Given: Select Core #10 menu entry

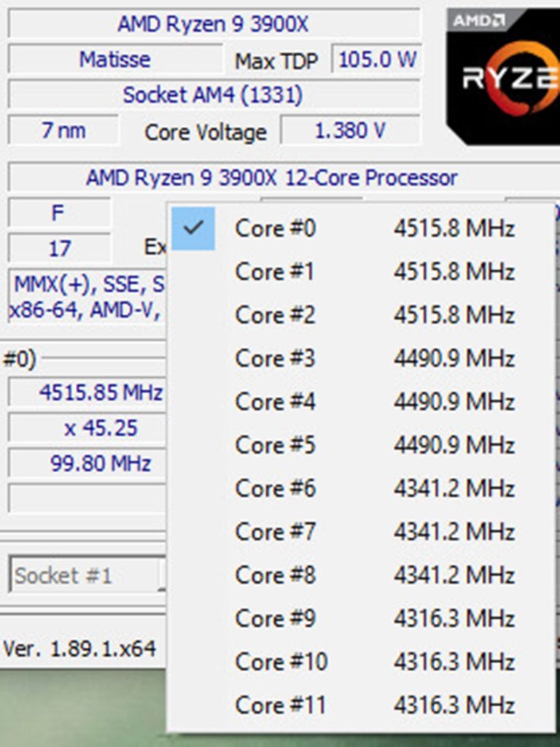Looking at the screenshot, I should 360,662.
